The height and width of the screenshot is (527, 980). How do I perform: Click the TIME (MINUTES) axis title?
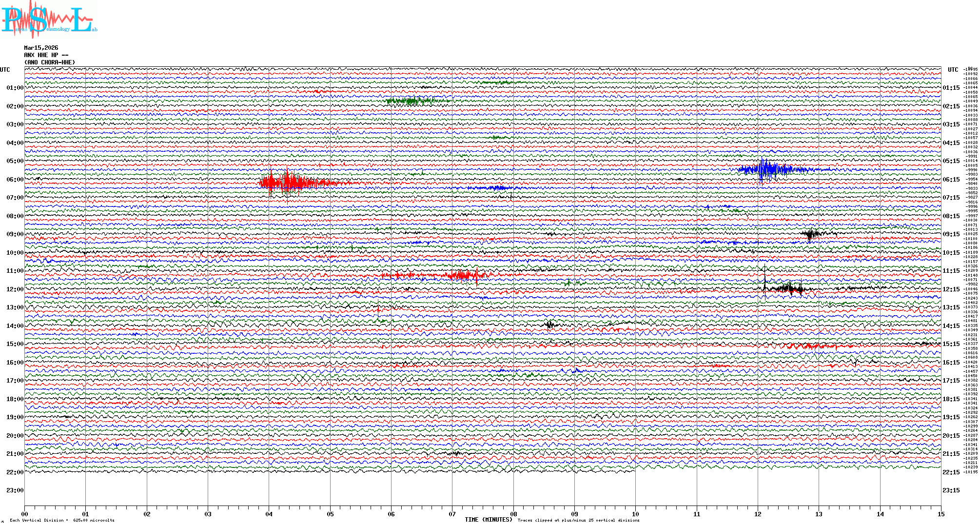[x=489, y=520]
